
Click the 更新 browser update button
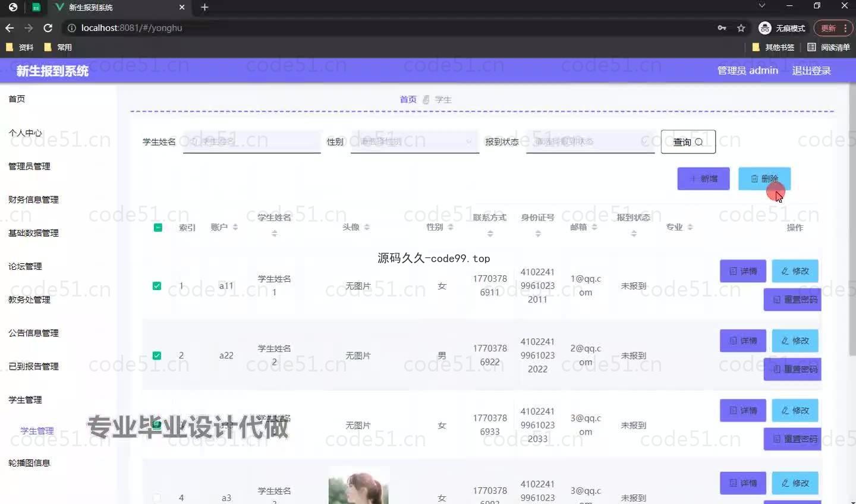tap(833, 28)
